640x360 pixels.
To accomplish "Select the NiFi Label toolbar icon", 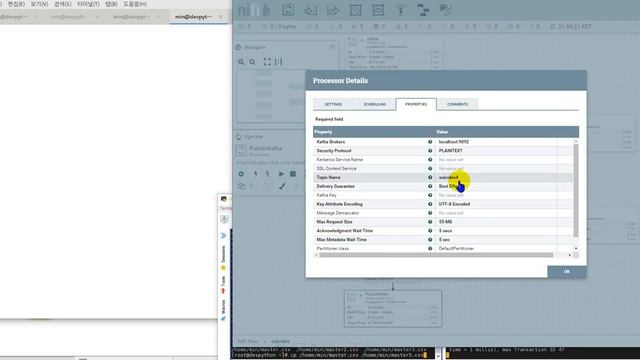I will point(445,10).
